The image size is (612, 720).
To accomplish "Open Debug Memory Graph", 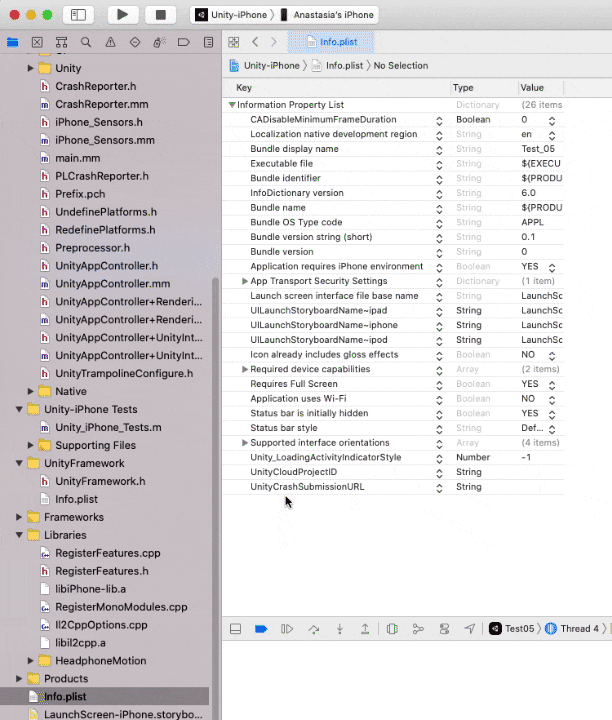I will point(418,629).
